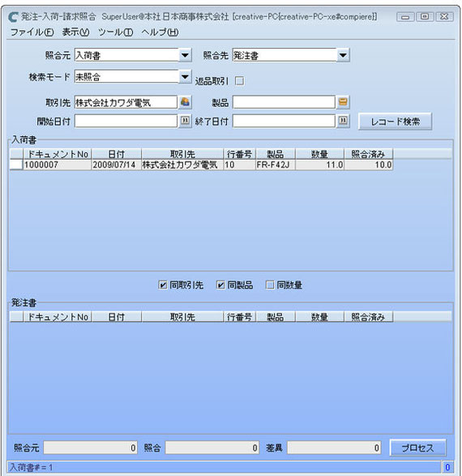Viewport: 462px width, 476px height.
Task: Minimize the 発注-入荷-請求照合 window
Action: [x=405, y=17]
